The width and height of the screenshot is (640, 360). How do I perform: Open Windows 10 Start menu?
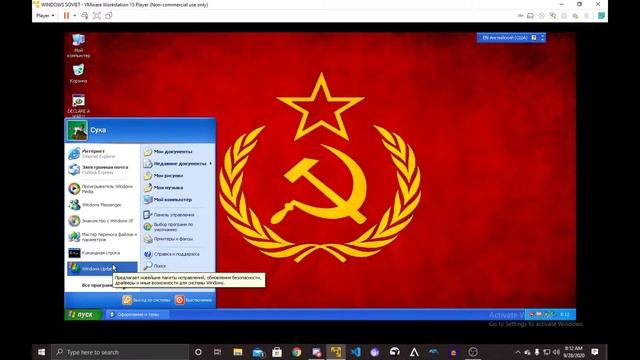41,352
